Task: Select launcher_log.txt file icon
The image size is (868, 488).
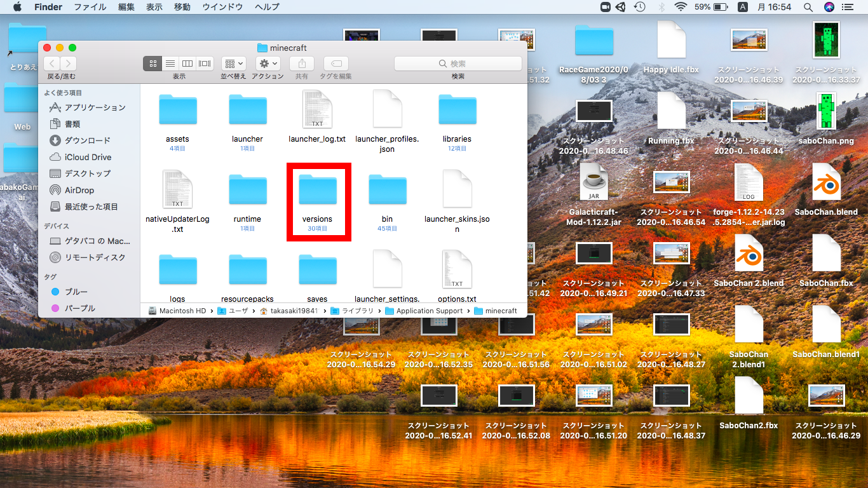Action: point(317,109)
